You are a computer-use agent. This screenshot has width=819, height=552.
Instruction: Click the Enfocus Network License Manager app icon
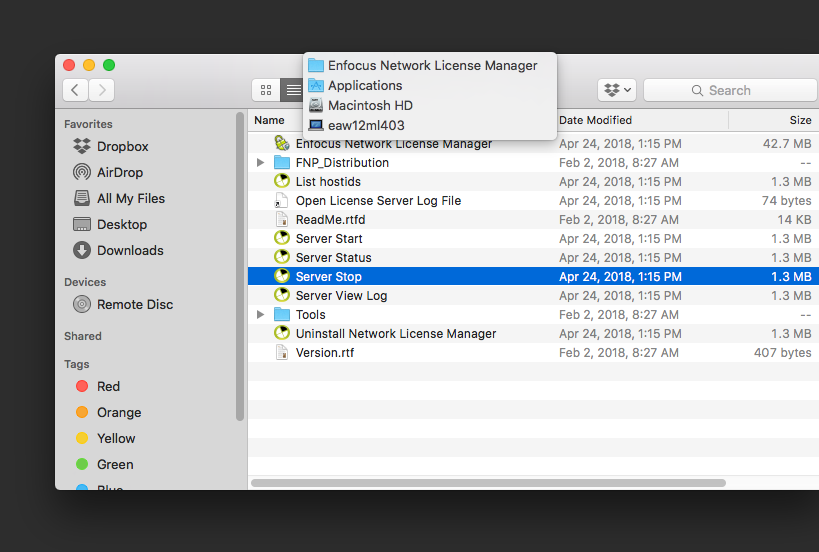point(282,143)
